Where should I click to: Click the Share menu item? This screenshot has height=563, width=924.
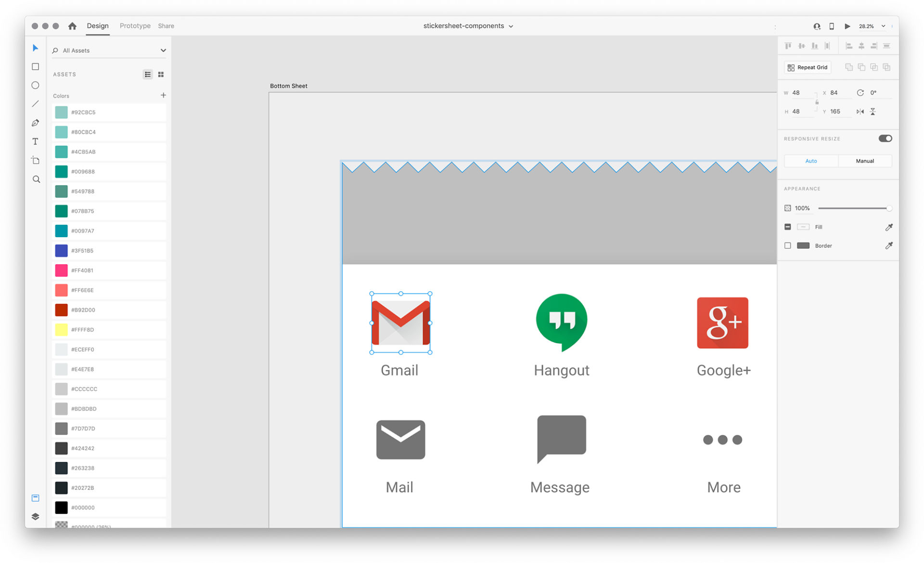point(166,26)
